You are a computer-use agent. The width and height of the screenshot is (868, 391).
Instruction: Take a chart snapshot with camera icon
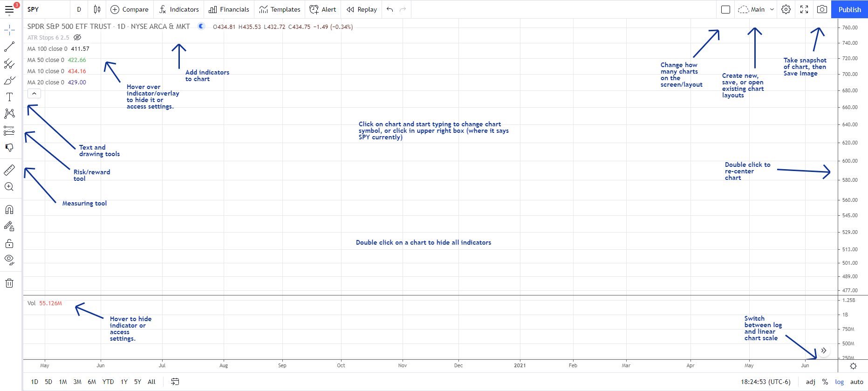[x=822, y=9]
